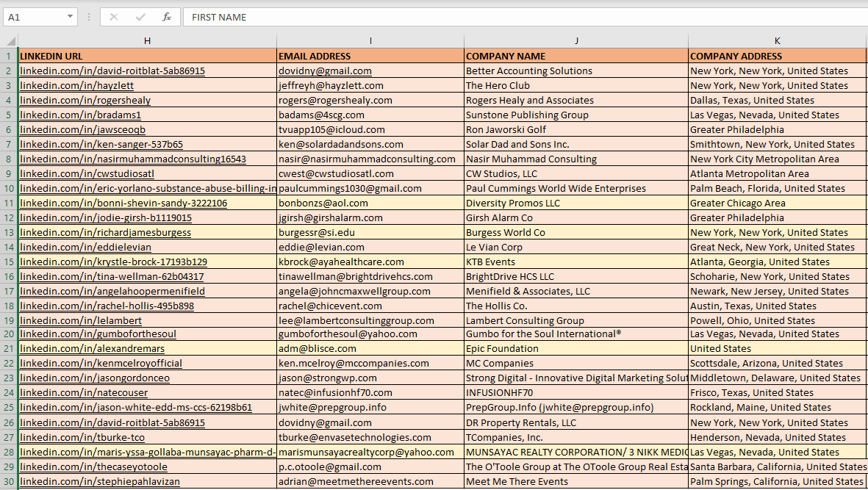Open the linkedin.com/in/eddielevian link

click(85, 248)
